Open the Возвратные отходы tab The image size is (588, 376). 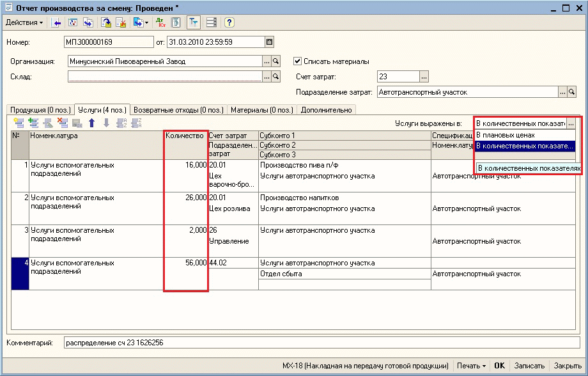pyautogui.click(x=179, y=109)
